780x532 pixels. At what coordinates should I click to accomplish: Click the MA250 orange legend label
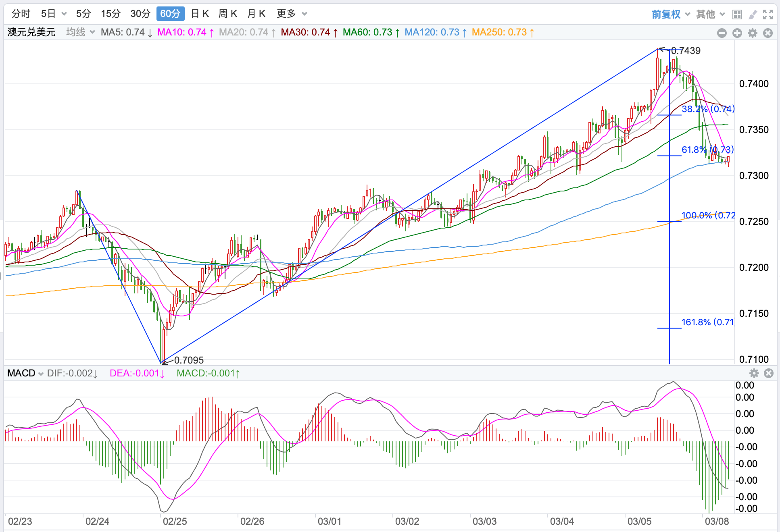[503, 32]
